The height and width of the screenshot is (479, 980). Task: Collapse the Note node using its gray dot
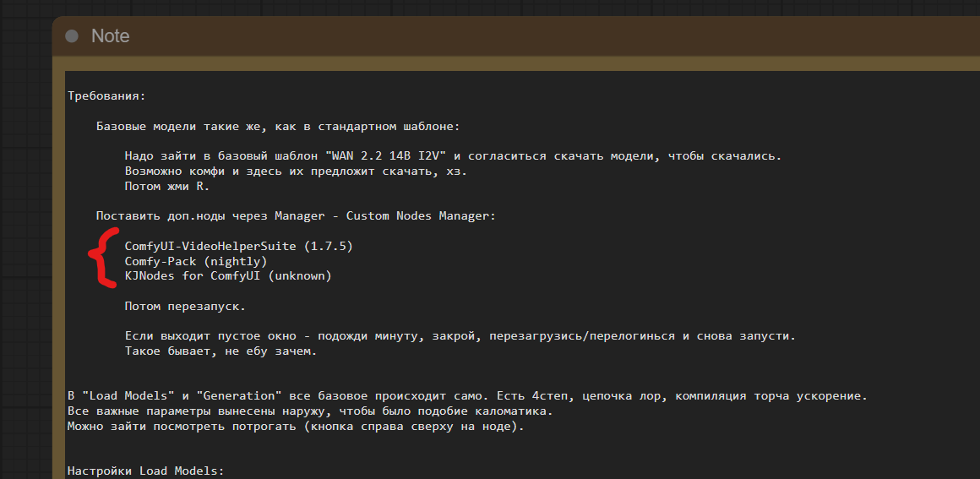[72, 36]
